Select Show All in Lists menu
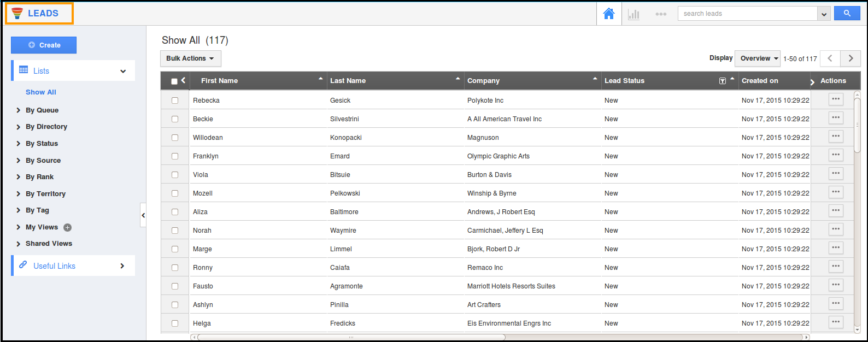The image size is (868, 342). [41, 92]
